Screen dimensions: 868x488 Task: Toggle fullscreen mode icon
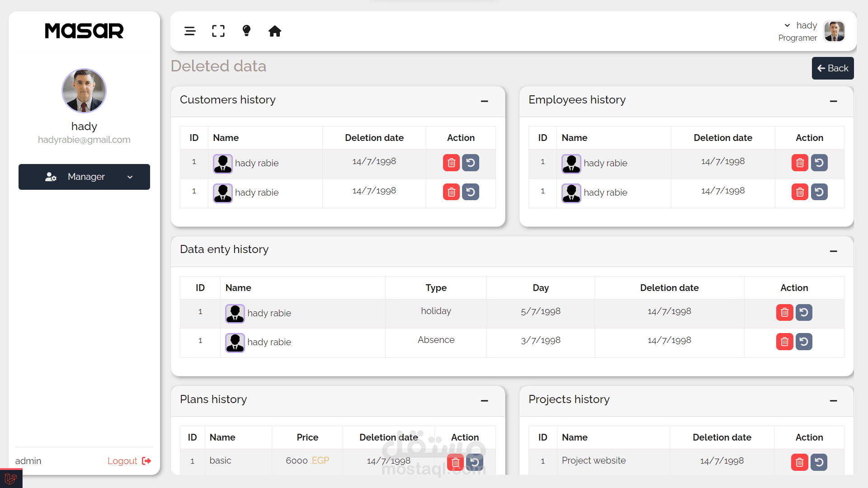(x=218, y=31)
